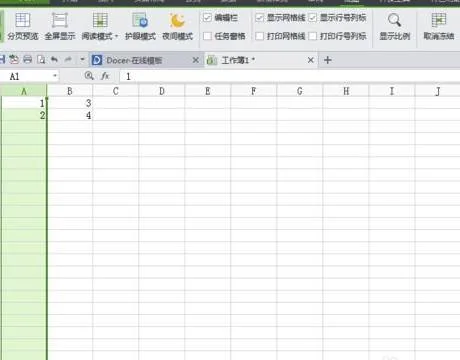Toggle Print Row/Column Headers (打印行号列标) checkbox
Screen dimensions: 460x360
(312, 36)
